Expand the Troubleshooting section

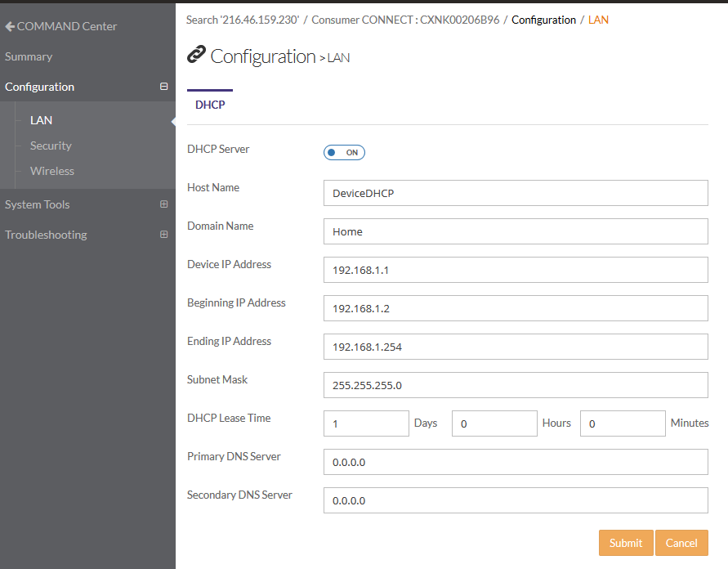[x=163, y=235]
